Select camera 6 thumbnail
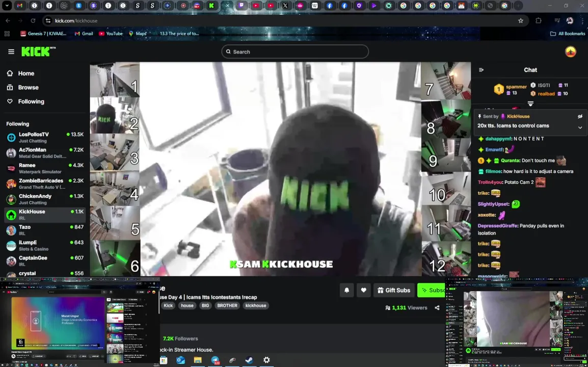 point(115,258)
